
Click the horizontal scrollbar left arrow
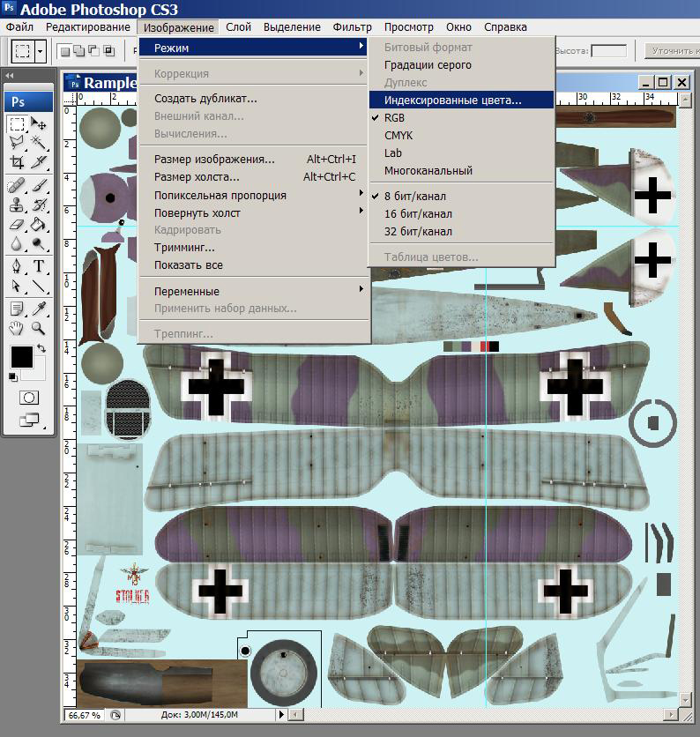tap(295, 715)
